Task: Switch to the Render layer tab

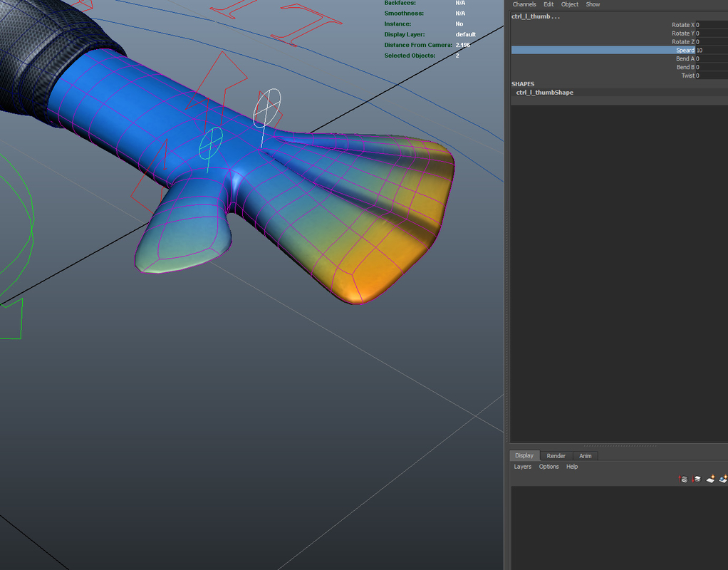Action: tap(556, 456)
